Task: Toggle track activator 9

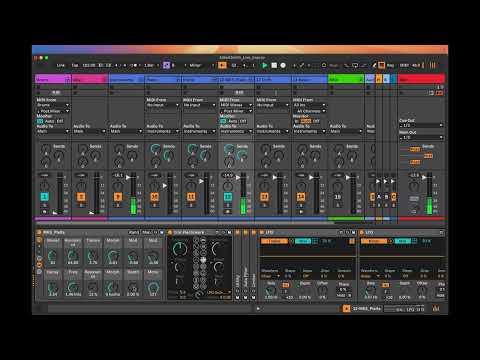Action: [118, 197]
